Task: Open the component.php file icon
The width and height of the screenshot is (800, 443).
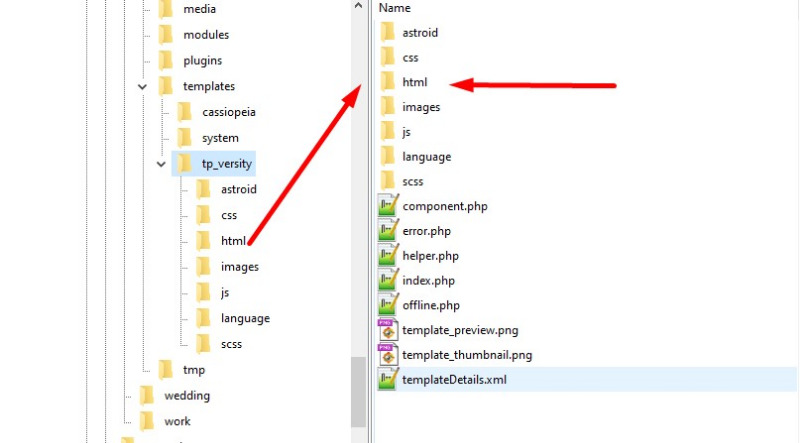Action: coord(388,206)
